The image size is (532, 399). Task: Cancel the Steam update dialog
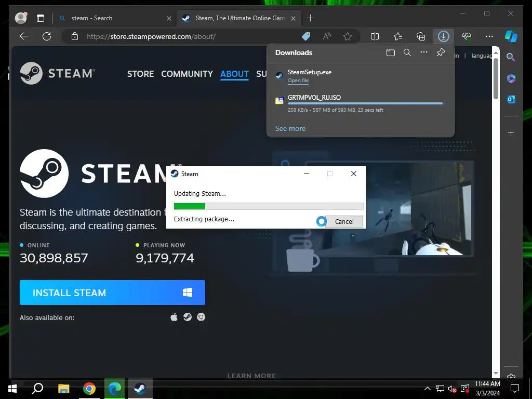[x=344, y=221]
